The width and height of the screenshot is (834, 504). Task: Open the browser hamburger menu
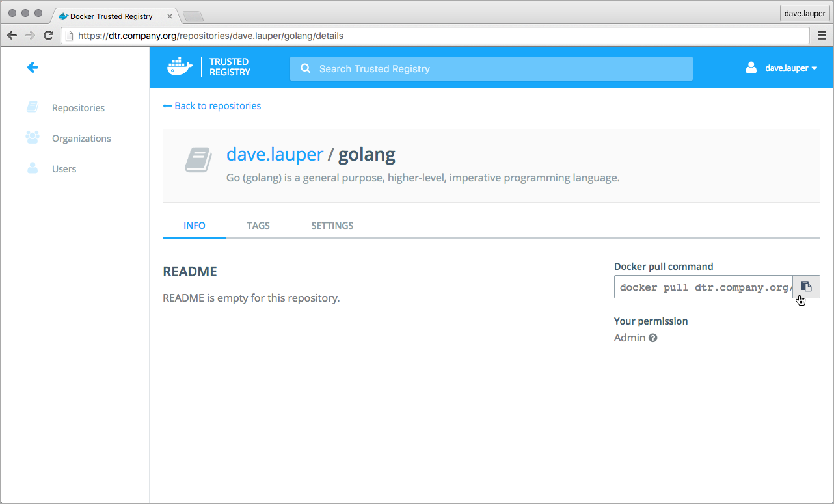(x=822, y=36)
